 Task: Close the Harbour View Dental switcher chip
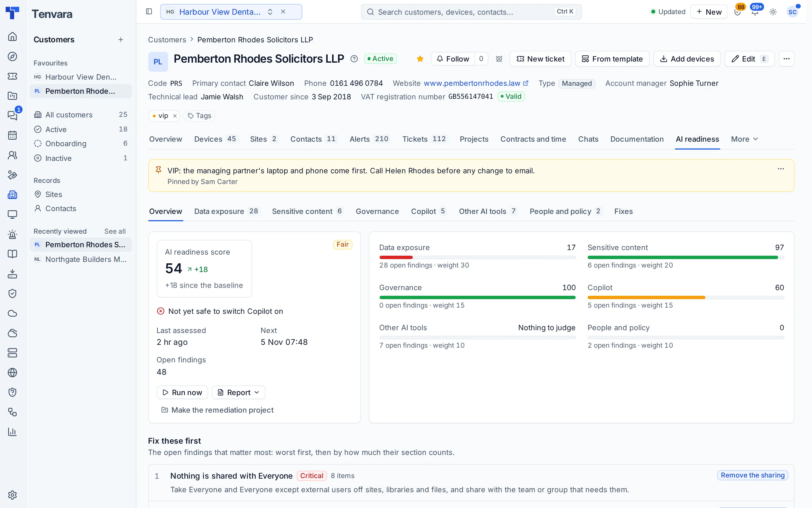click(283, 12)
